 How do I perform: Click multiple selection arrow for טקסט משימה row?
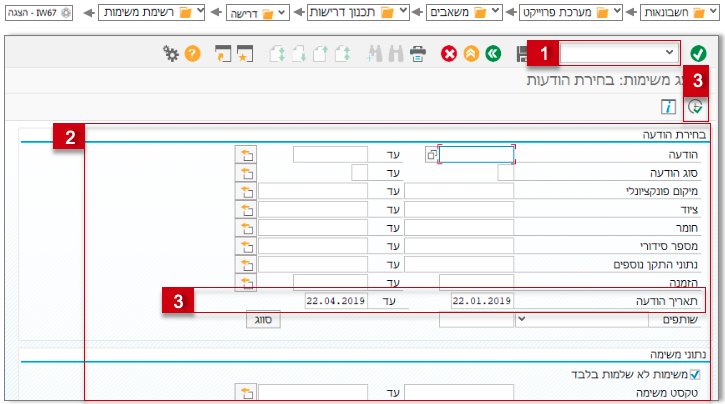point(246,392)
